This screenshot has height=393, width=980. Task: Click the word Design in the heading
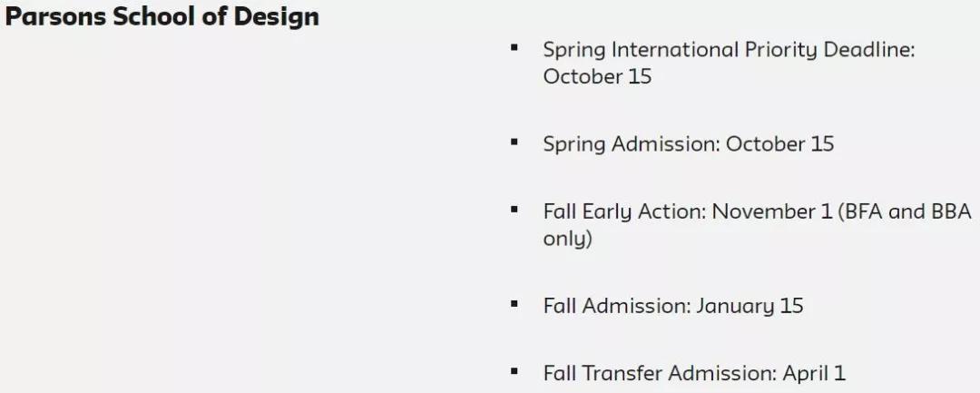(x=276, y=17)
